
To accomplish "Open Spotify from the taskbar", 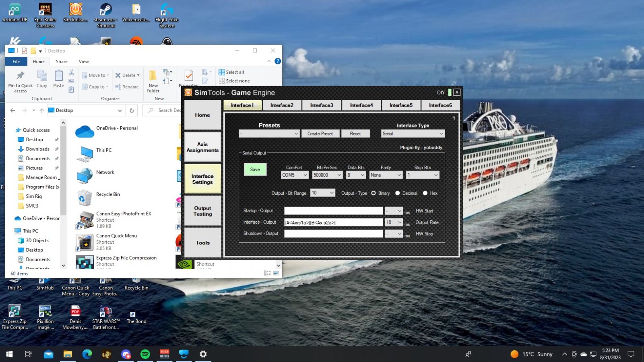I will pos(145,354).
